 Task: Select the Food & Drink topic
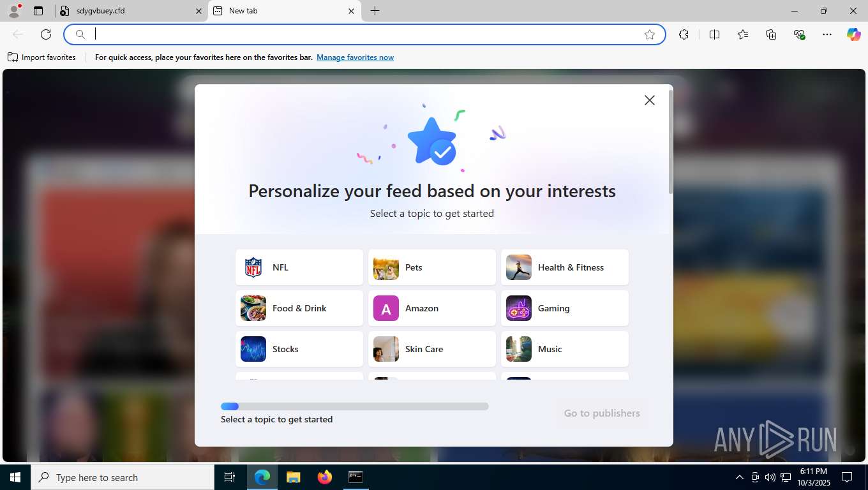coord(299,308)
